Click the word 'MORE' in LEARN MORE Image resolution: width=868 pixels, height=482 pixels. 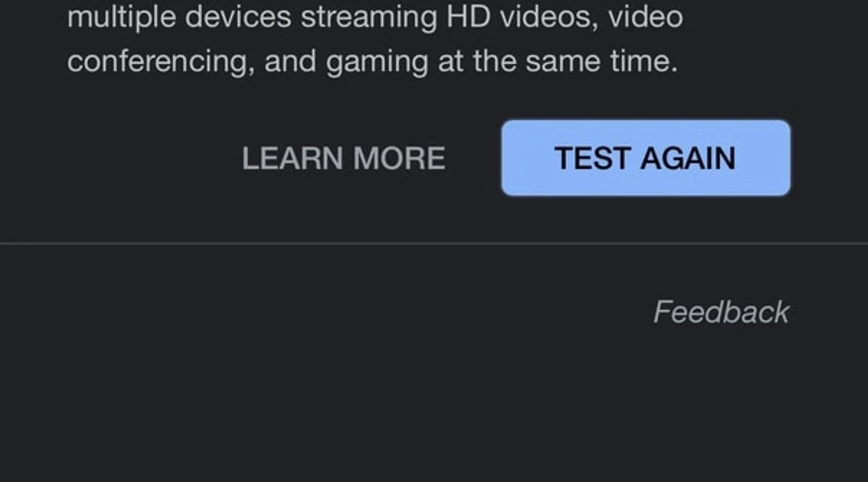399,158
